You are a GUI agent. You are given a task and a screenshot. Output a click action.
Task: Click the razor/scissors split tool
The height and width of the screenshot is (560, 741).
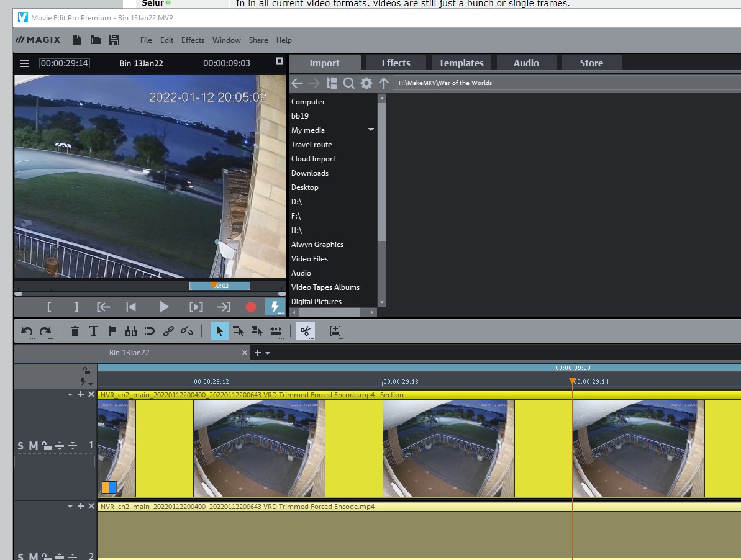[x=305, y=332]
